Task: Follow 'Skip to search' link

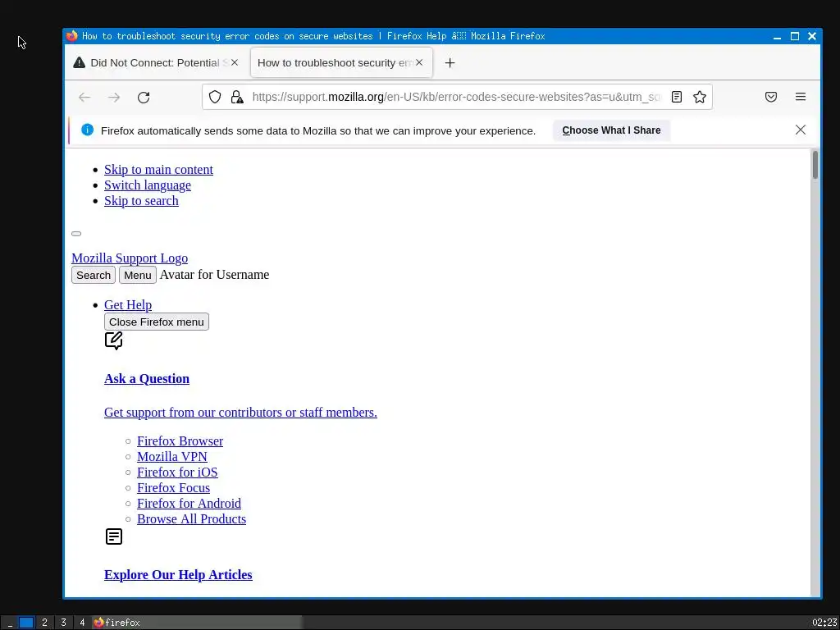Action: click(x=141, y=200)
